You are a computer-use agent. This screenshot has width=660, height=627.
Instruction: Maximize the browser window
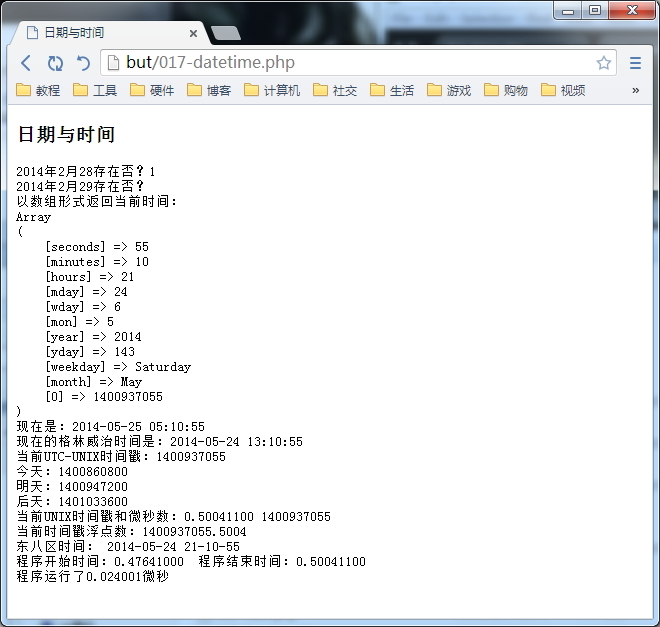[595, 11]
